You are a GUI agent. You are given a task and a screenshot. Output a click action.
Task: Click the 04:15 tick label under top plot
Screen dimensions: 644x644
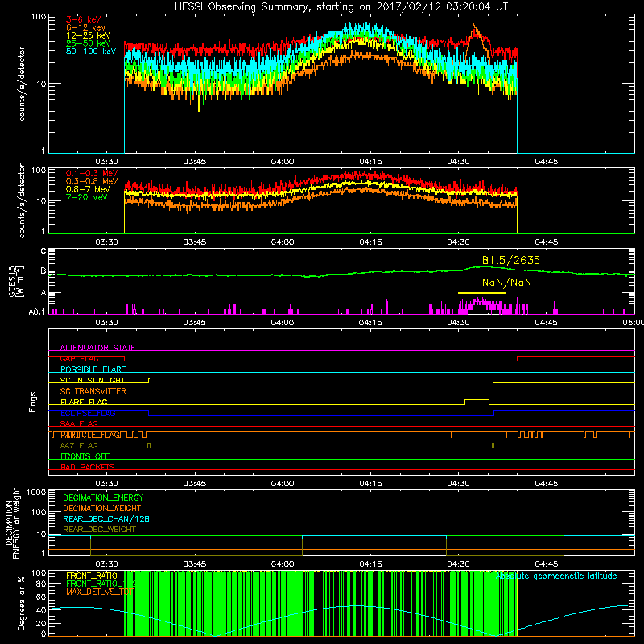point(370,162)
